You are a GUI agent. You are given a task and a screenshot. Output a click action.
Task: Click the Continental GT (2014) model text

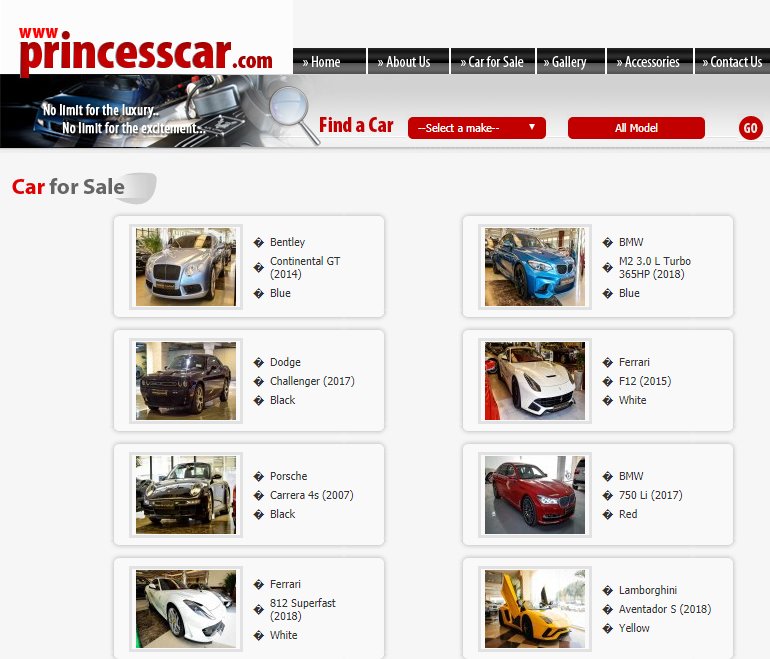305,268
